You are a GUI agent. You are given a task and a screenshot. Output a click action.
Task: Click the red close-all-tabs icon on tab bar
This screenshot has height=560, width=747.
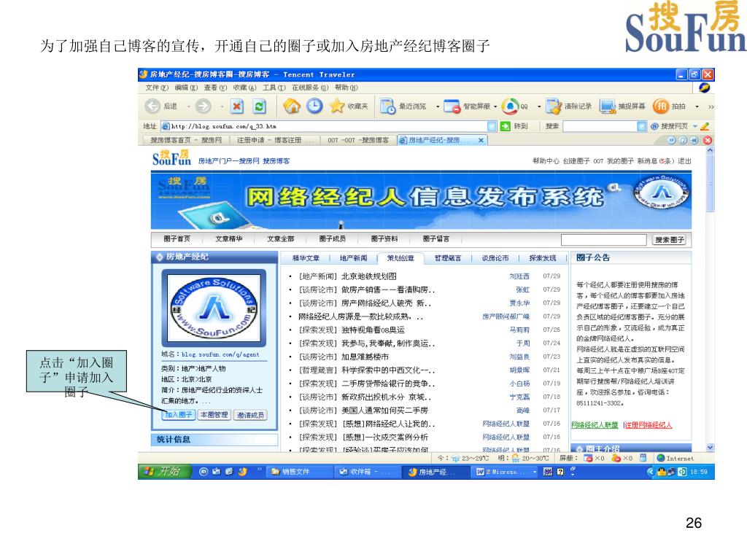[708, 140]
